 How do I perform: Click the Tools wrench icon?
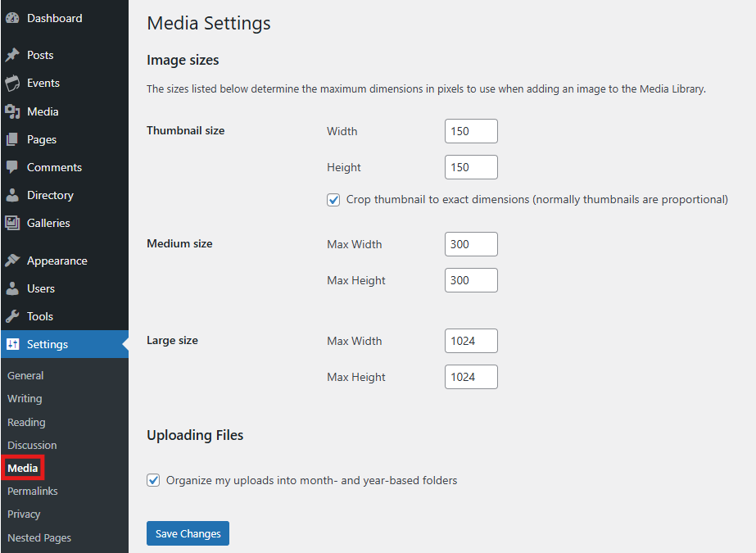click(12, 316)
